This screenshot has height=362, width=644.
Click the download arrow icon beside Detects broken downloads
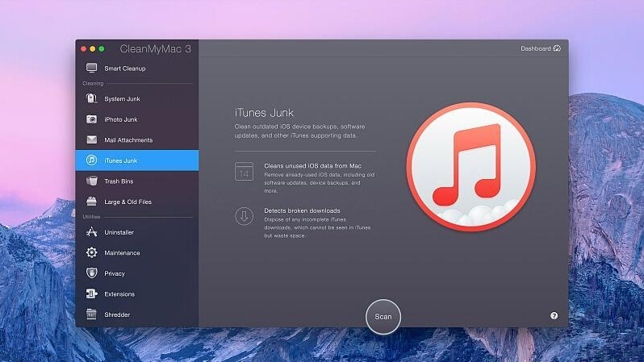[x=244, y=216]
